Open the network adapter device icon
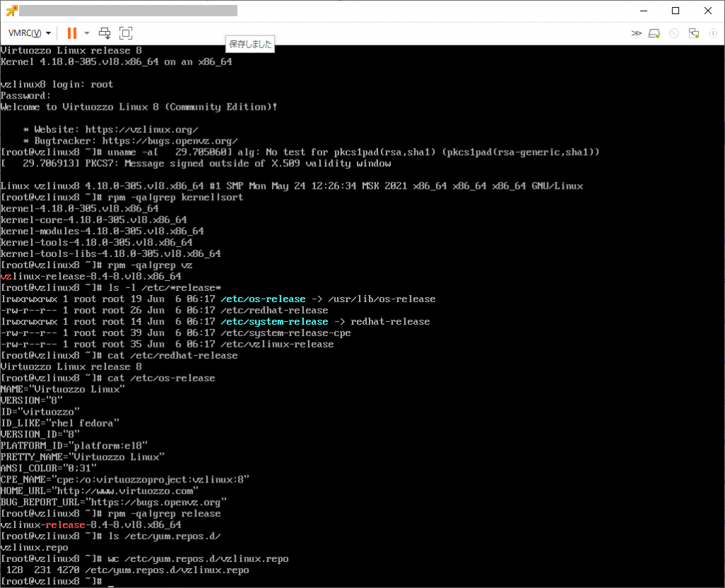 (x=694, y=33)
